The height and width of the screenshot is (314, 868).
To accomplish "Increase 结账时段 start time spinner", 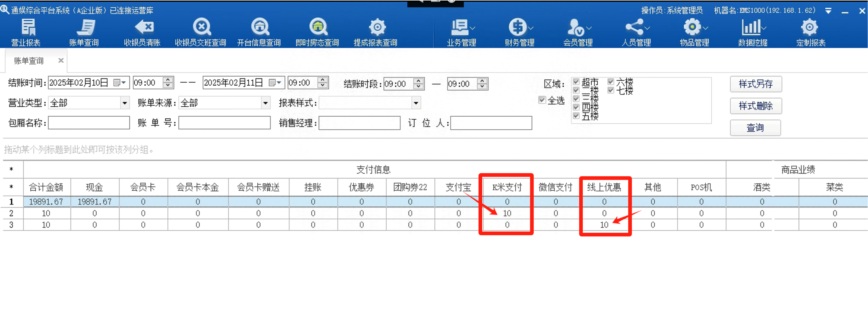I will (418, 81).
